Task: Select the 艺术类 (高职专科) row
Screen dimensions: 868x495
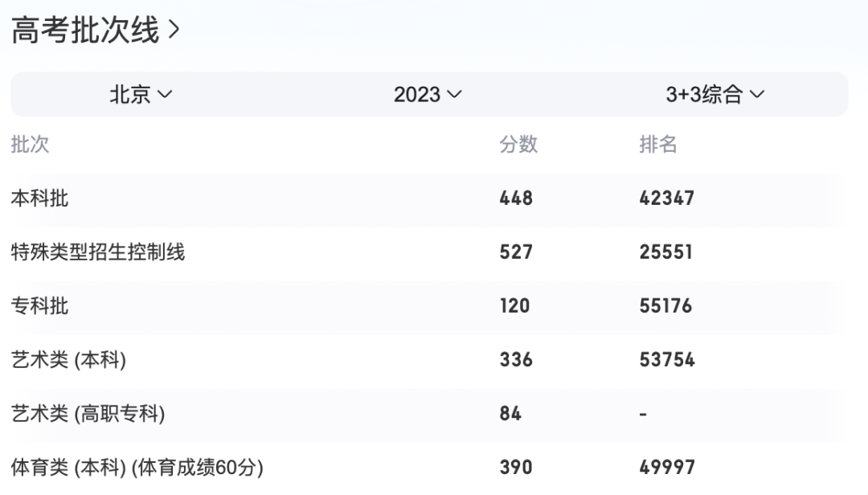Action: pyautogui.click(x=88, y=414)
